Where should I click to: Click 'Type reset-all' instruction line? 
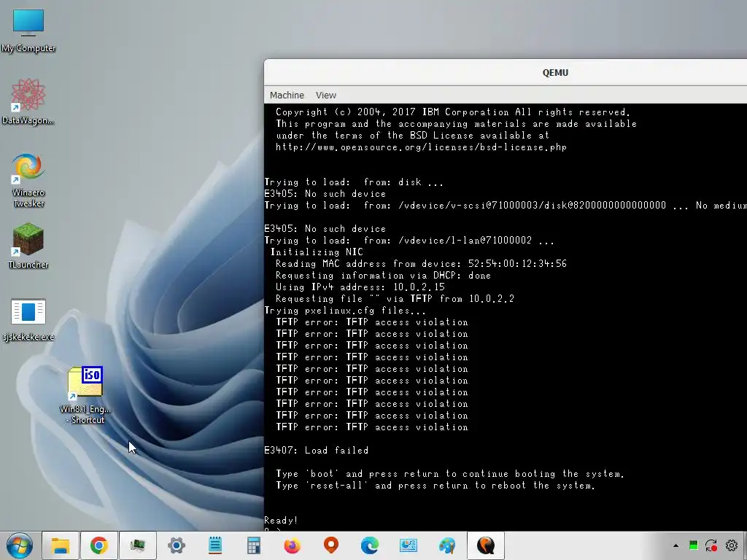coord(436,486)
